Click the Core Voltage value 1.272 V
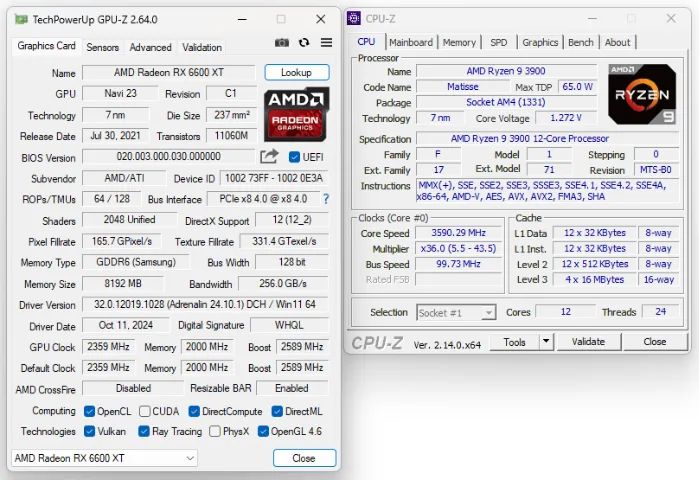This screenshot has height=480, width=699. pyautogui.click(x=566, y=118)
